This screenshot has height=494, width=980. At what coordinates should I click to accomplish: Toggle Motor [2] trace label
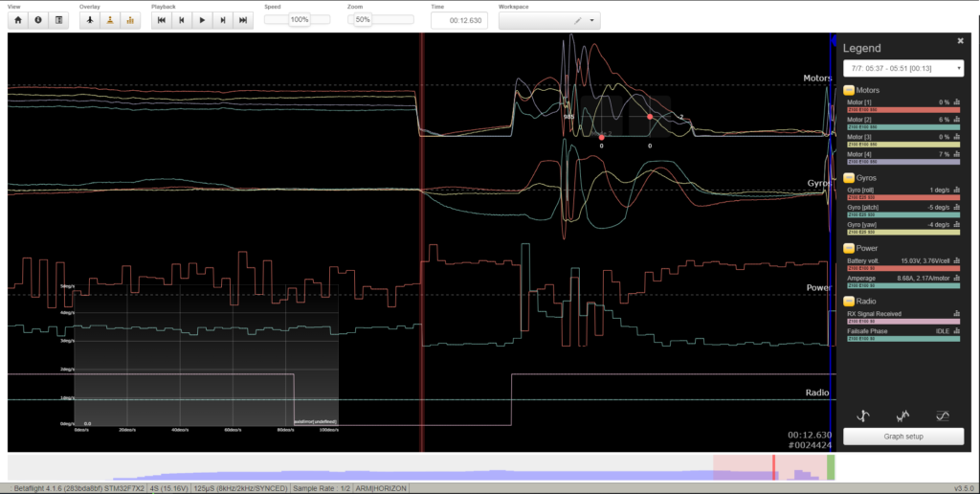point(858,120)
